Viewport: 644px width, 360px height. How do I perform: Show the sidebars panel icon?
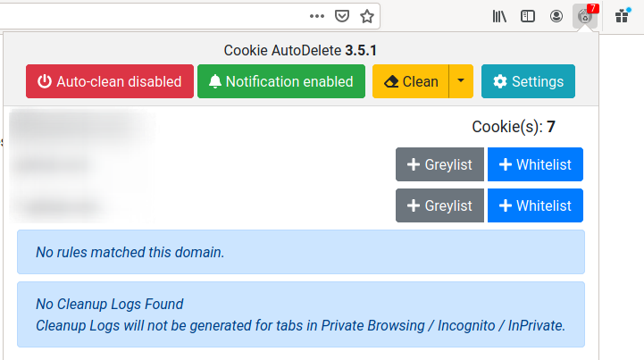pyautogui.click(x=528, y=15)
